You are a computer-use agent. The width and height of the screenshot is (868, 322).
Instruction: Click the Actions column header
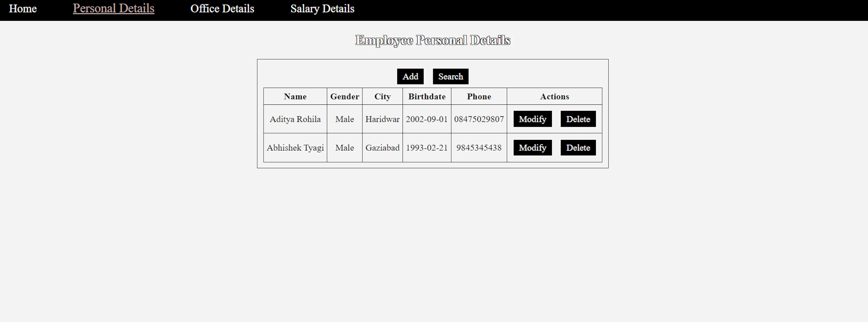[x=554, y=97]
